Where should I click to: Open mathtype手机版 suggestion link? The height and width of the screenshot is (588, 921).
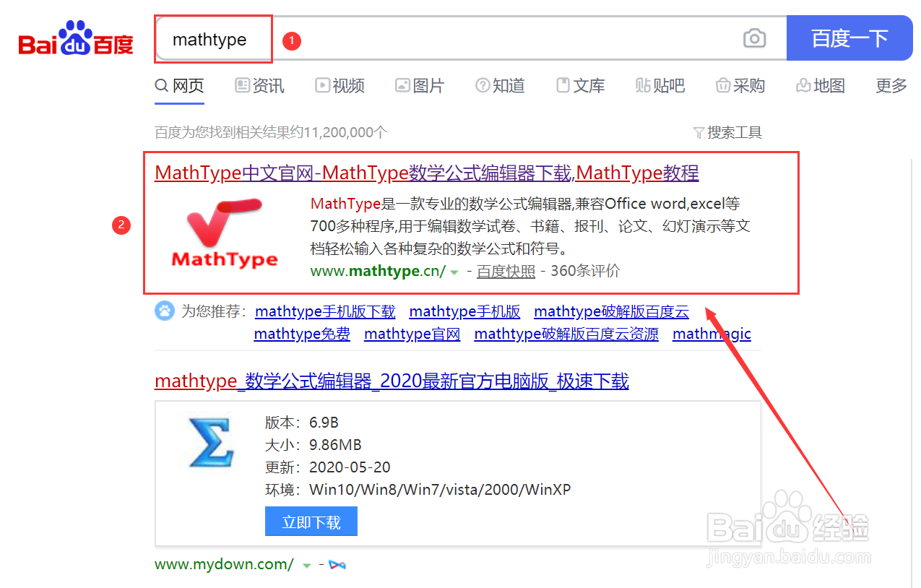464,312
